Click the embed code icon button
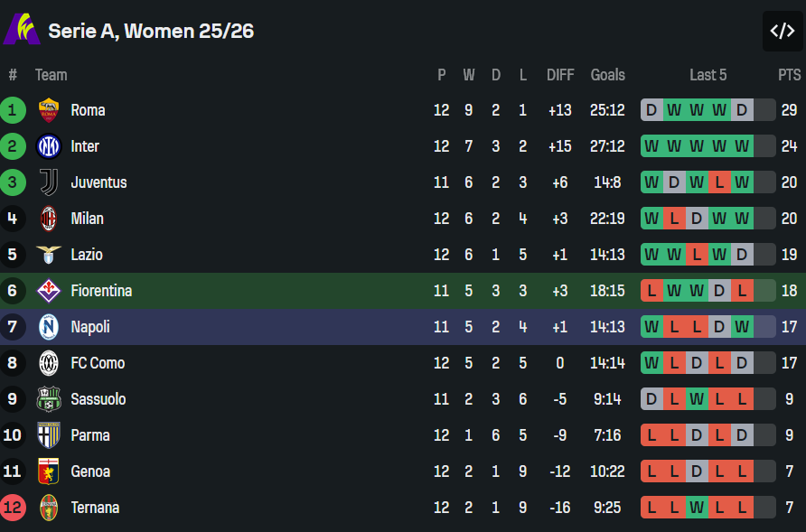This screenshot has height=532, width=806. click(782, 31)
